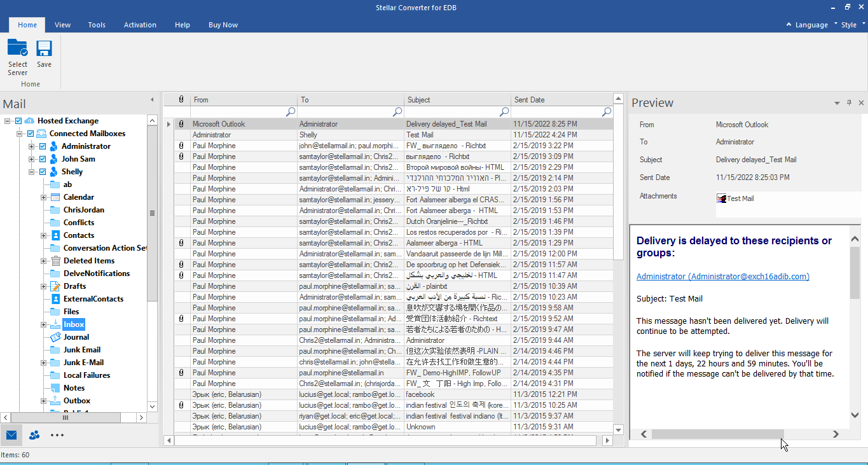
Task: Click the preview horizontal scrollbar thumb
Action: (x=717, y=434)
